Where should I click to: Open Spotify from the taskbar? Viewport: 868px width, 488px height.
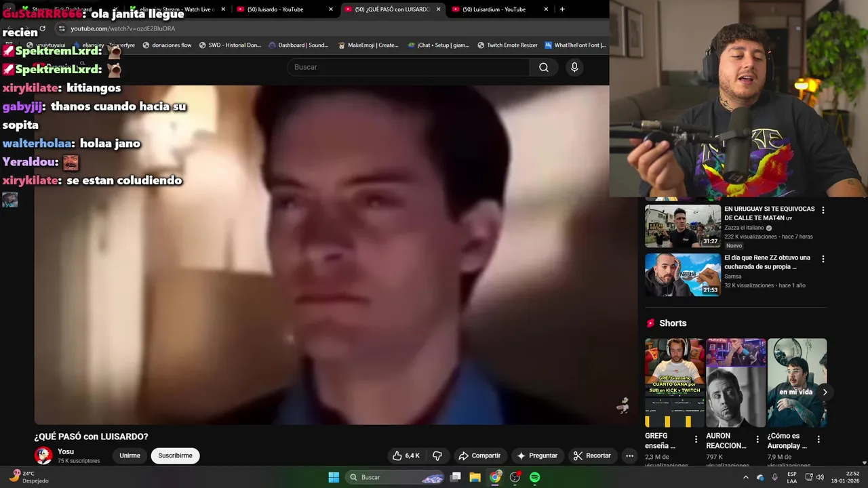pyautogui.click(x=534, y=477)
